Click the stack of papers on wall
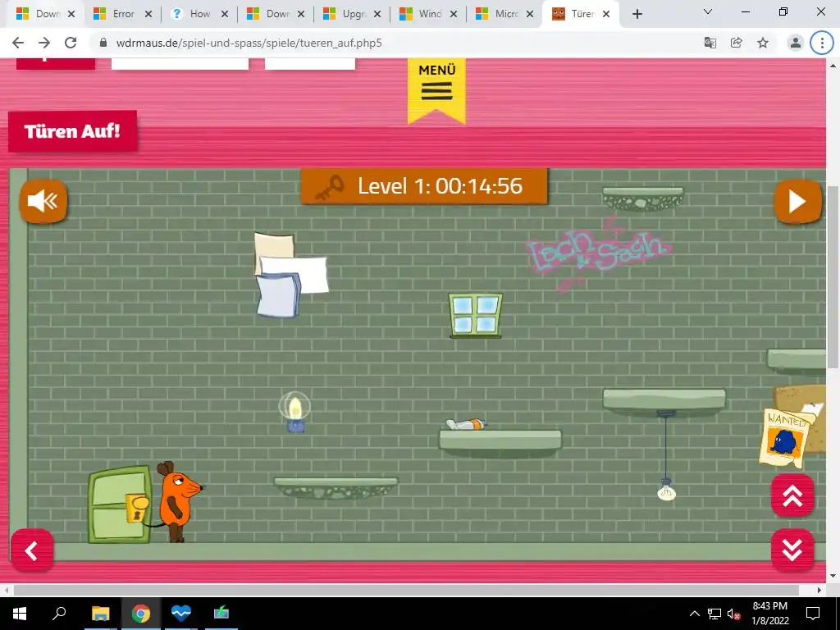 [291, 275]
